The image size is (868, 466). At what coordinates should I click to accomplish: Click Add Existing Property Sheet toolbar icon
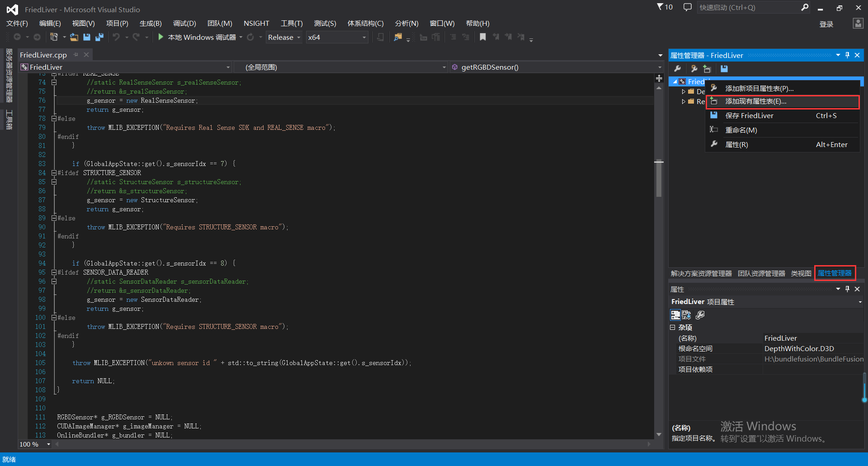707,69
